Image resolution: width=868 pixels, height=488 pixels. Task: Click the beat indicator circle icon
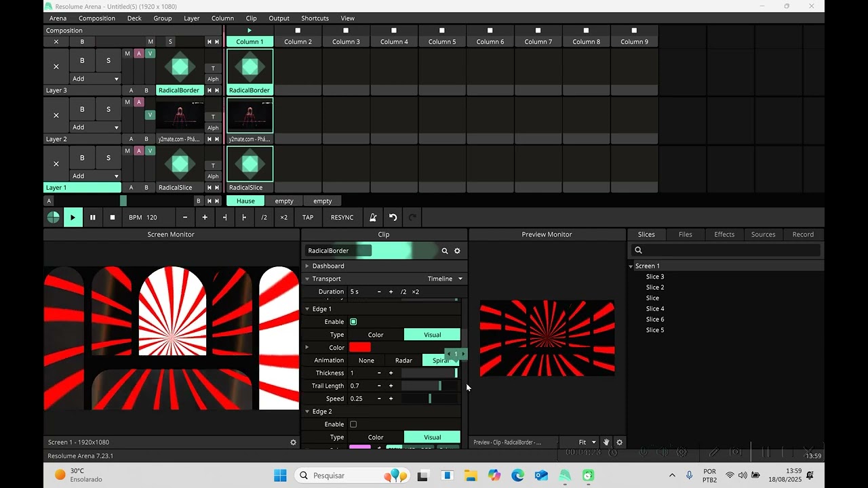(53, 218)
